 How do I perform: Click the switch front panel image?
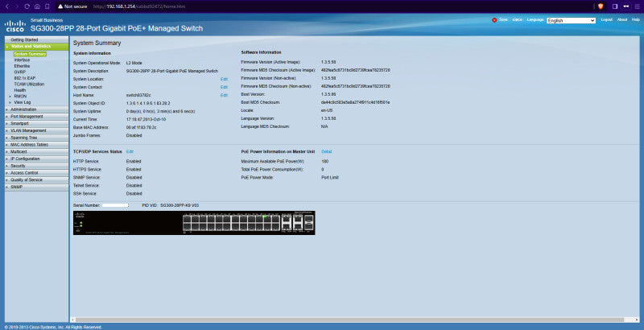click(x=194, y=223)
